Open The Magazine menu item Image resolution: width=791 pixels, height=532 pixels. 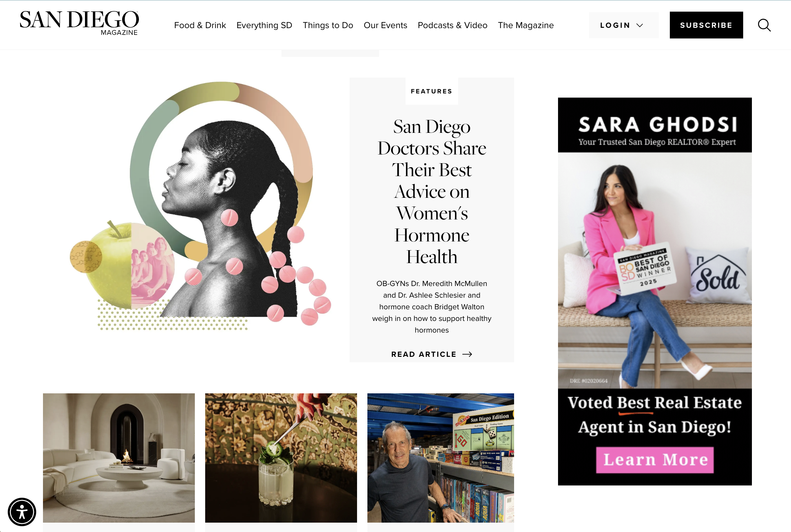tap(526, 25)
